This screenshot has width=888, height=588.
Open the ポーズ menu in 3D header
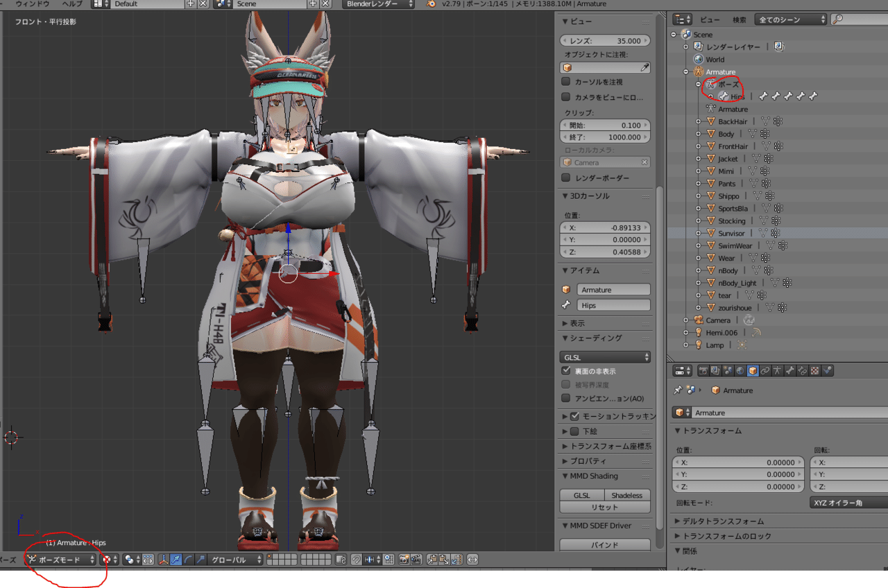coord(8,560)
